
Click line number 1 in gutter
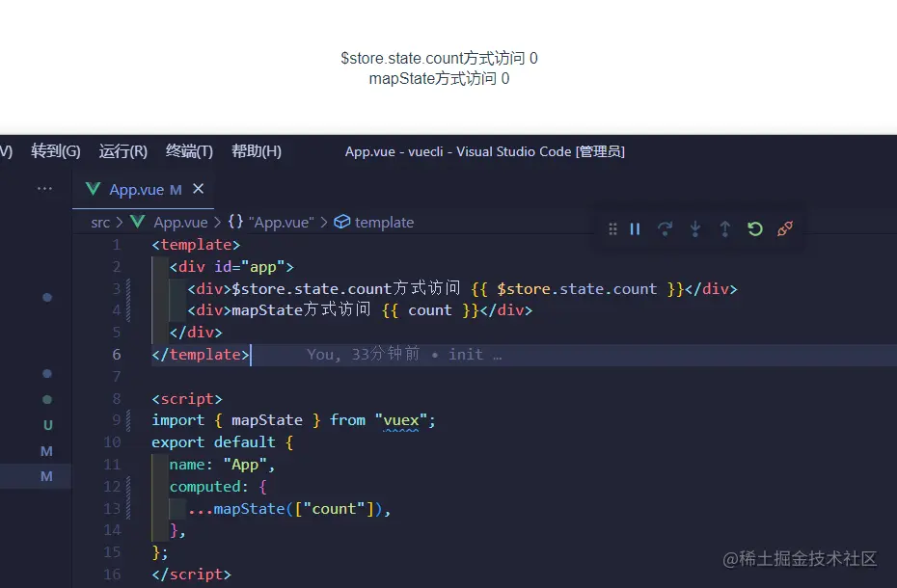(x=116, y=245)
